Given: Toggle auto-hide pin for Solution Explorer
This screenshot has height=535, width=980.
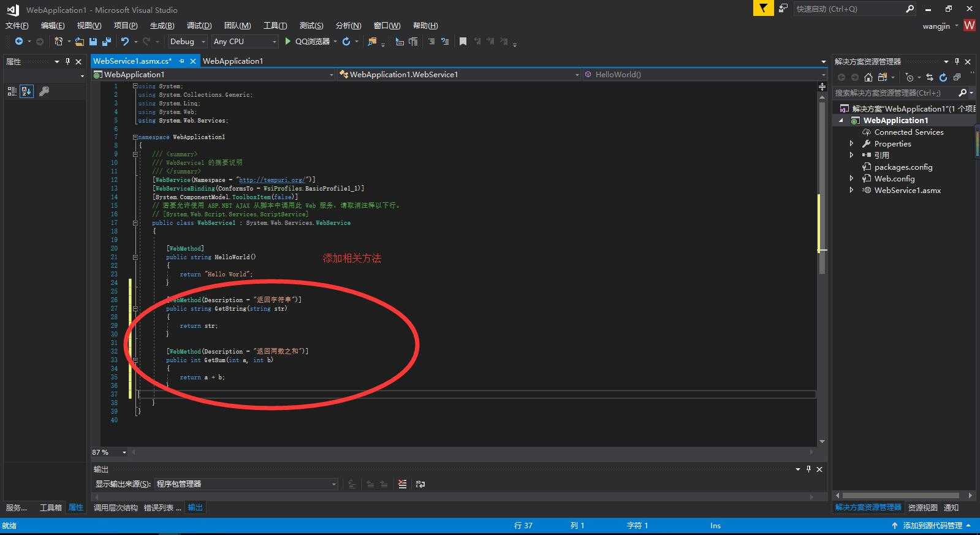Looking at the screenshot, I should [x=957, y=61].
